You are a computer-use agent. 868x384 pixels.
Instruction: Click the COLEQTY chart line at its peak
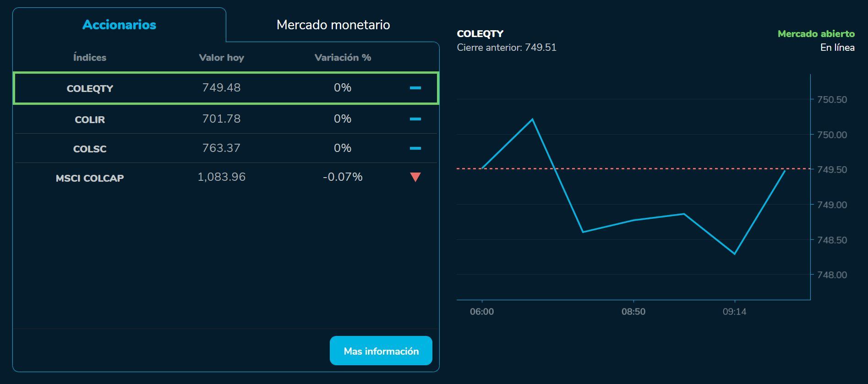pyautogui.click(x=532, y=119)
